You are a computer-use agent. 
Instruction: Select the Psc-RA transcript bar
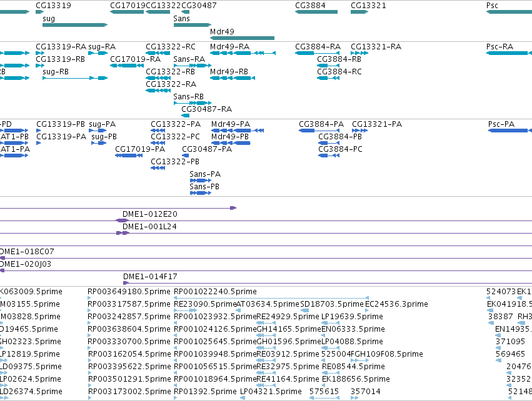coord(509,53)
